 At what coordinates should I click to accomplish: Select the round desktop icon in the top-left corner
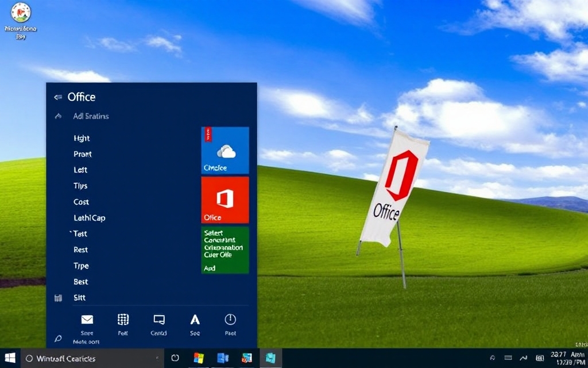pyautogui.click(x=21, y=13)
